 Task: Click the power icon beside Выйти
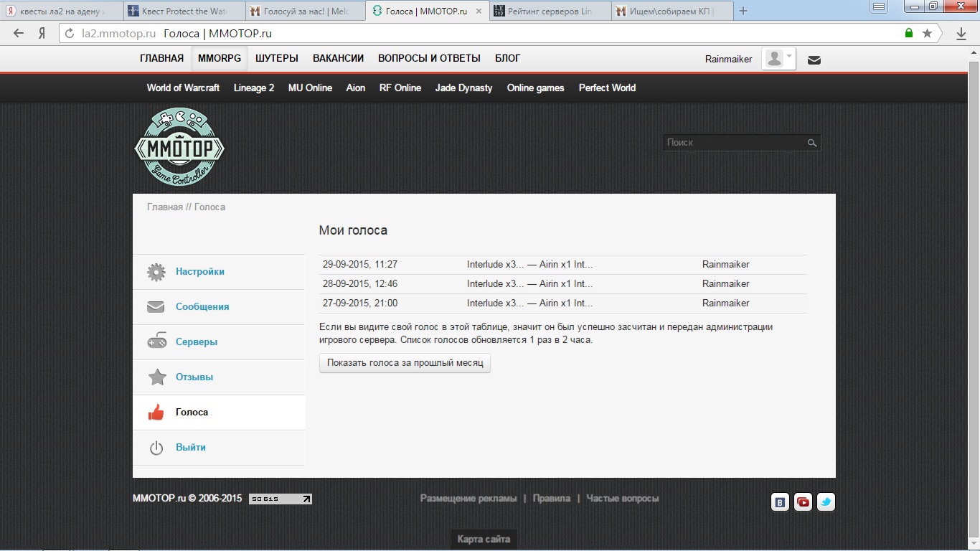click(x=156, y=448)
